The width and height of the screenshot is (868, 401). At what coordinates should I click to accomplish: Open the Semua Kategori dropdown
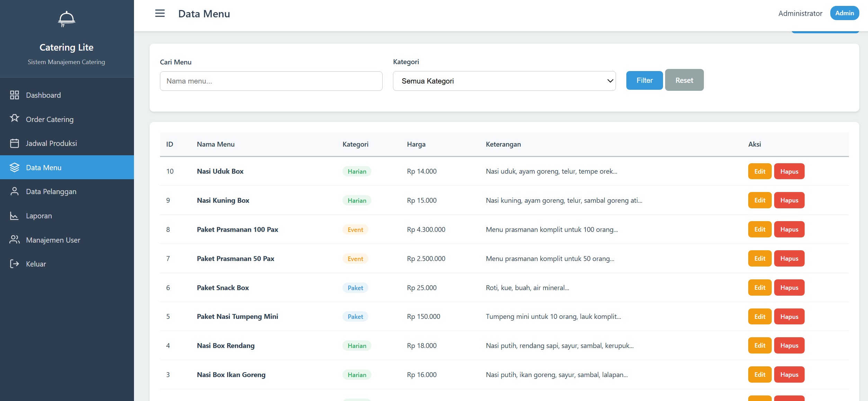[x=504, y=81]
